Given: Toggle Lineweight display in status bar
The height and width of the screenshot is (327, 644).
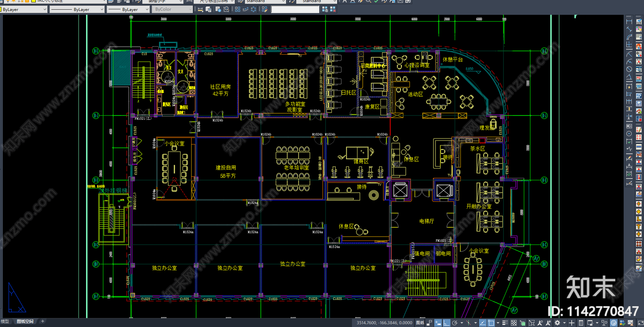Looking at the screenshot, I should point(505,323).
